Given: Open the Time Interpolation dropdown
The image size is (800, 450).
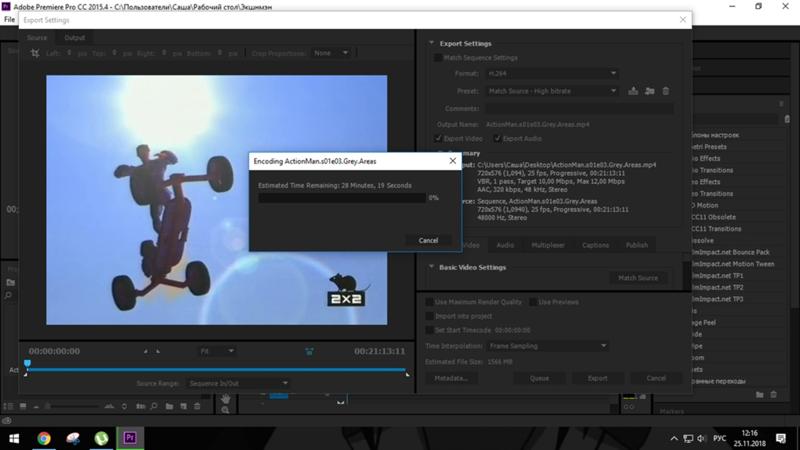Looking at the screenshot, I should coord(547,346).
